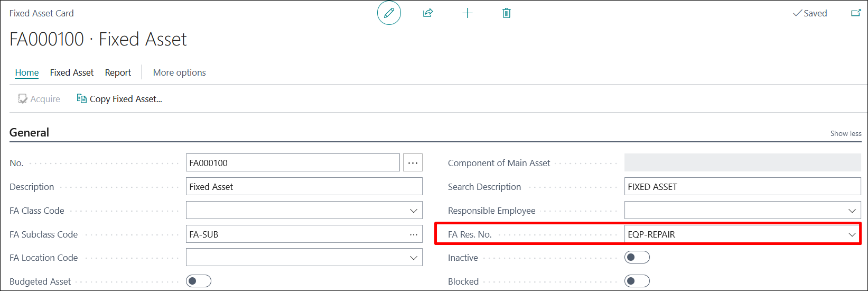Click the pencil edit icon
The width and height of the screenshot is (868, 291).
389,13
